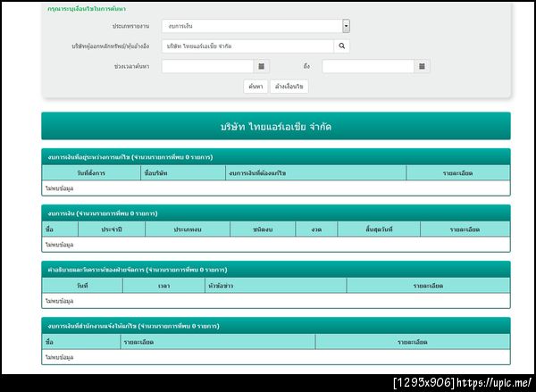Click ไม่พบข้อมูล under คำอธิบายและวิเคราะห์ของฝ่ายจัดการ
Viewport: 536px width, 392px height.
(60, 301)
